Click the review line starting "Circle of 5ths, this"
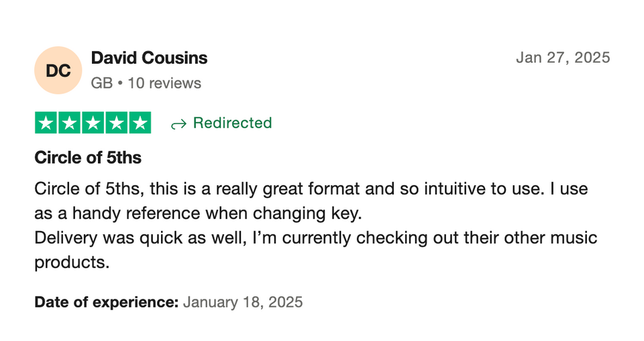Image resolution: width=644 pixels, height=341 pixels. (201, 189)
